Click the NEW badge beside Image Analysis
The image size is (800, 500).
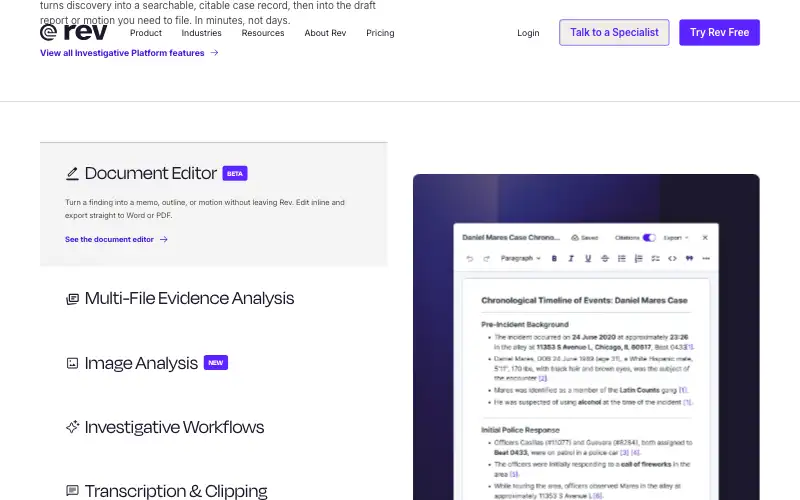(x=216, y=363)
